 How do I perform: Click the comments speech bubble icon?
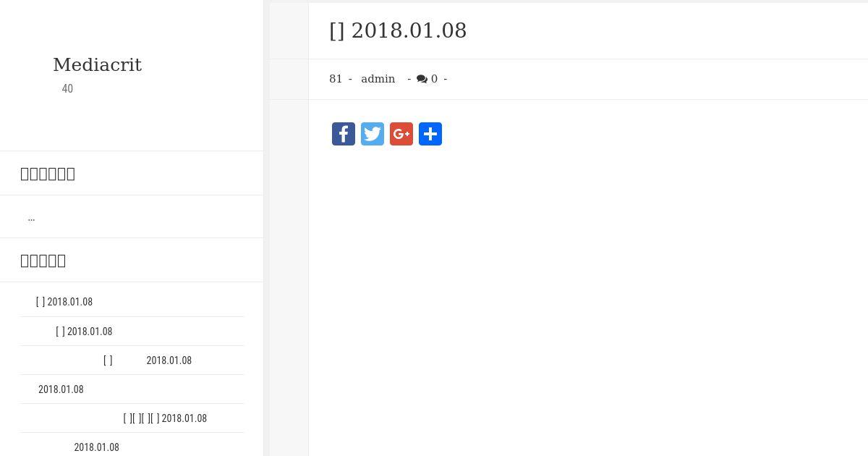(x=422, y=79)
